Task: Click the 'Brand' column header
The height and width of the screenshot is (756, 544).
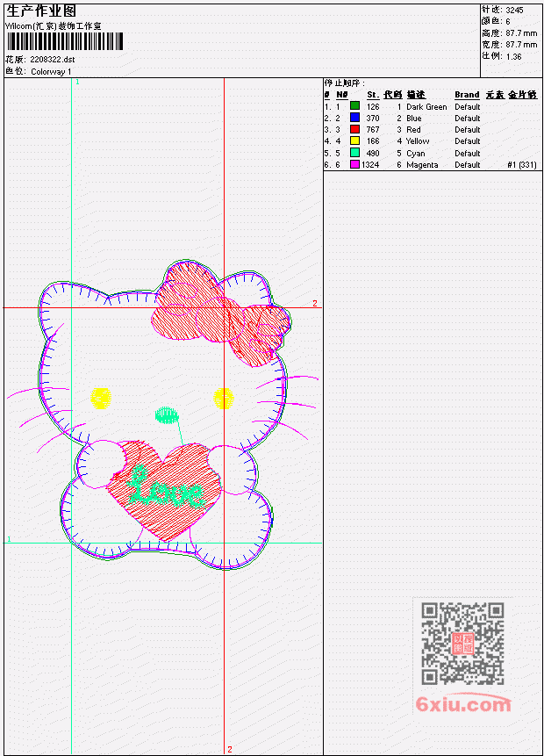Action: click(467, 95)
